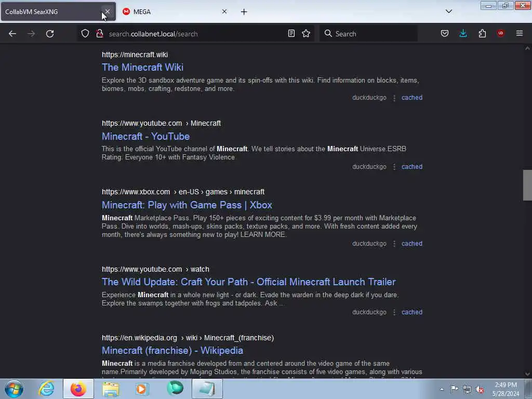Image resolution: width=532 pixels, height=399 pixels.
Task: Reload the current page
Action: 50,34
